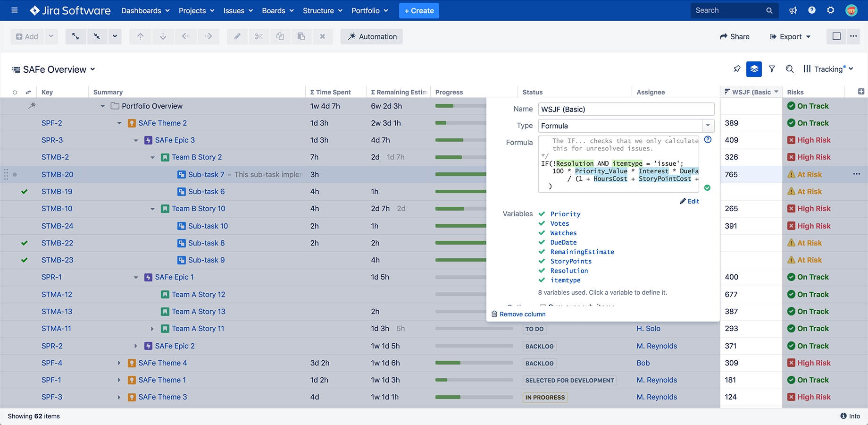Click the StoryPoints variable
This screenshot has height=425, width=868.
(x=571, y=261)
